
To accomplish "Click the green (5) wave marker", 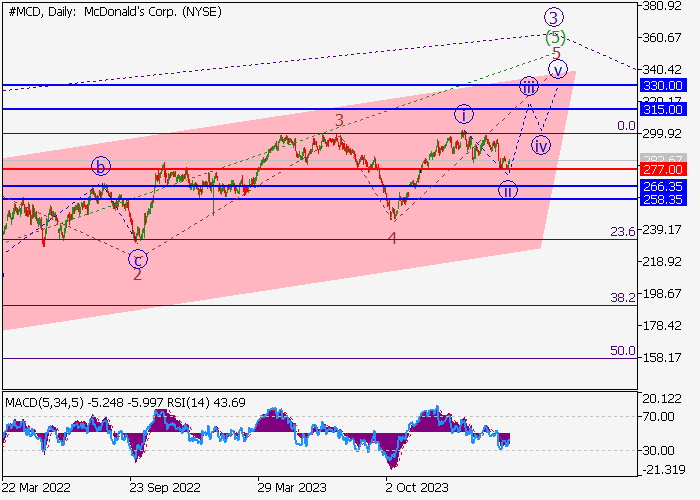I will [555, 38].
